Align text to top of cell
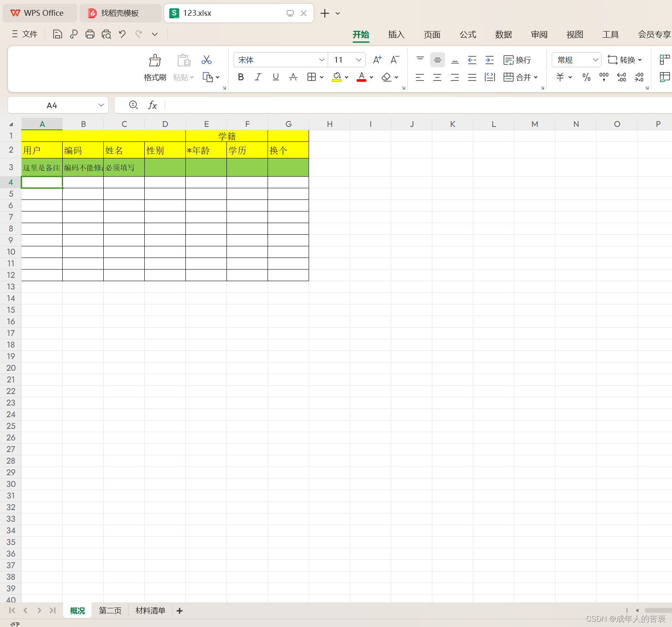The height and width of the screenshot is (627, 672). coord(420,60)
